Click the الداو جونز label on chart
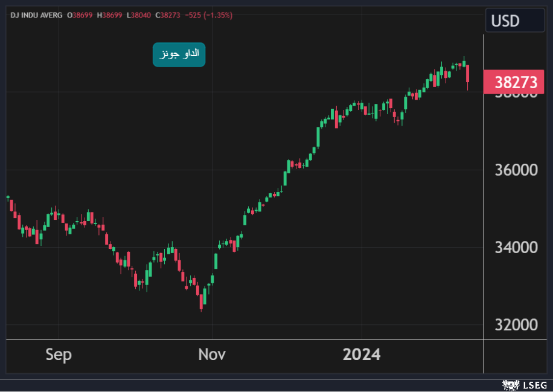553x392 pixels. pos(179,55)
